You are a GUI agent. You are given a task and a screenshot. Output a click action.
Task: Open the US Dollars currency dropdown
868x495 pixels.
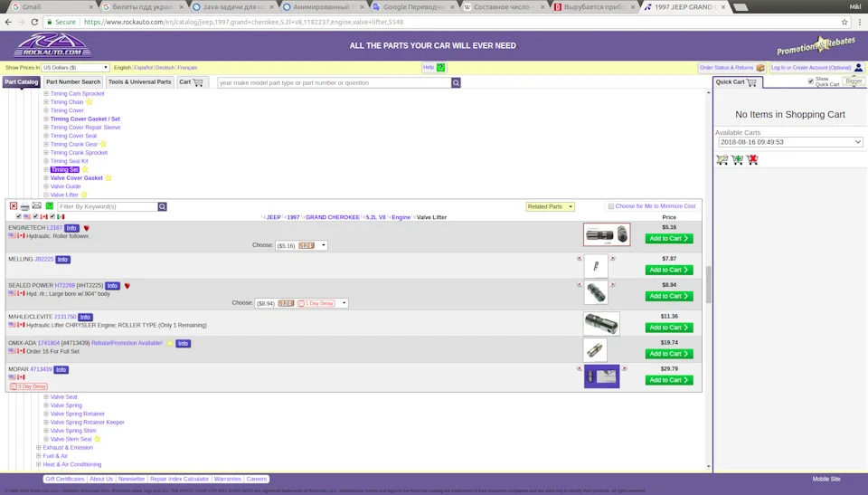click(x=75, y=68)
